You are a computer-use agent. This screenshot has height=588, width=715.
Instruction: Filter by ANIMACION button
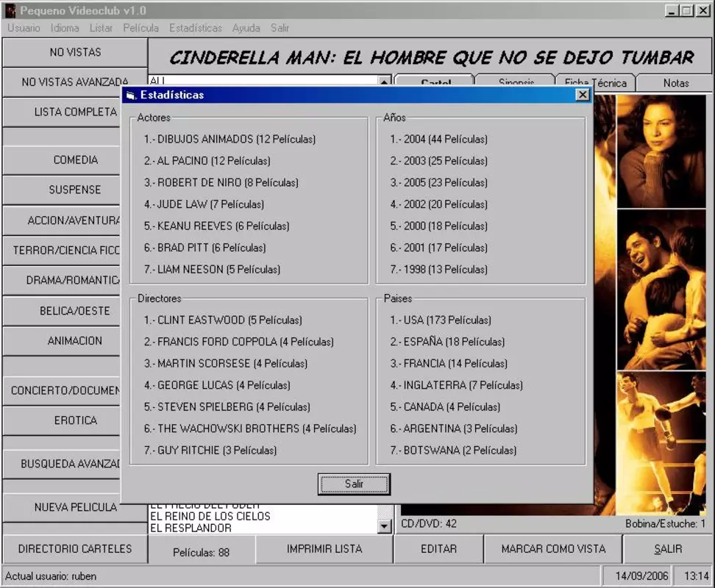point(62,341)
